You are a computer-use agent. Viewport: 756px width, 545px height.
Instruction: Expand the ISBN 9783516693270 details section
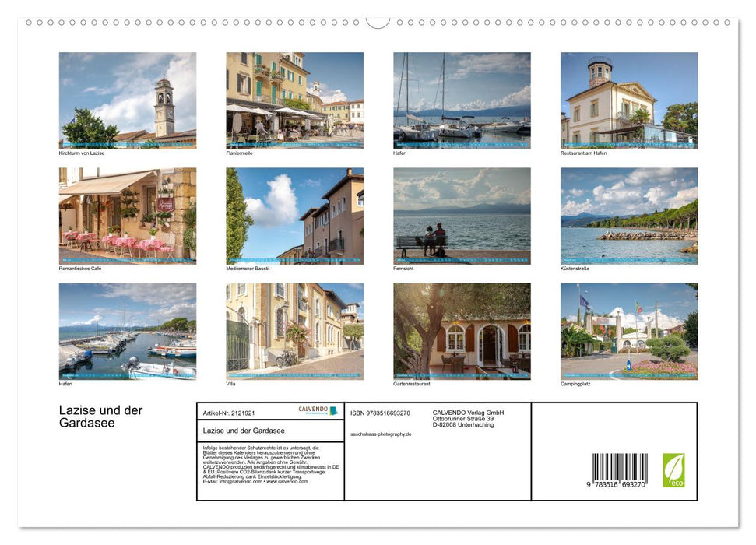pyautogui.click(x=379, y=413)
